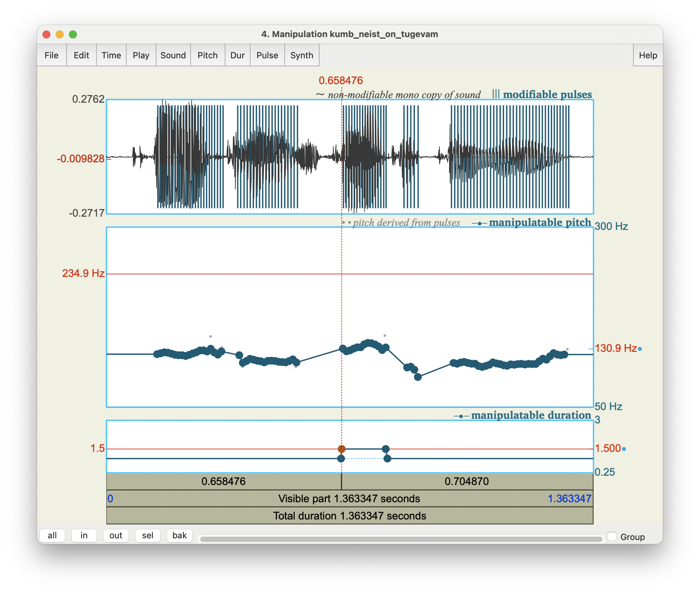Open the Sound menu

[173, 55]
